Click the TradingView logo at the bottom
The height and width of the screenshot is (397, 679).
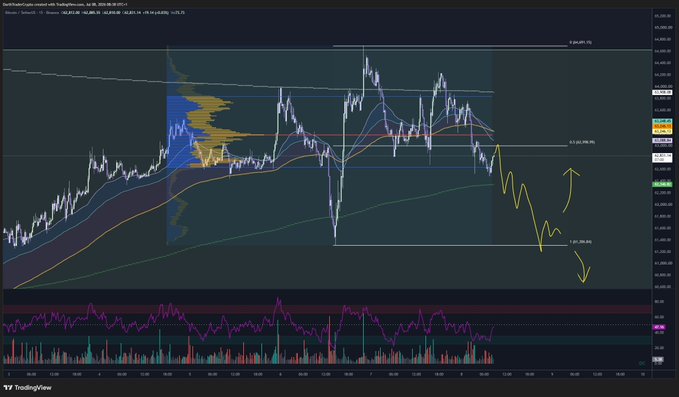point(27,387)
